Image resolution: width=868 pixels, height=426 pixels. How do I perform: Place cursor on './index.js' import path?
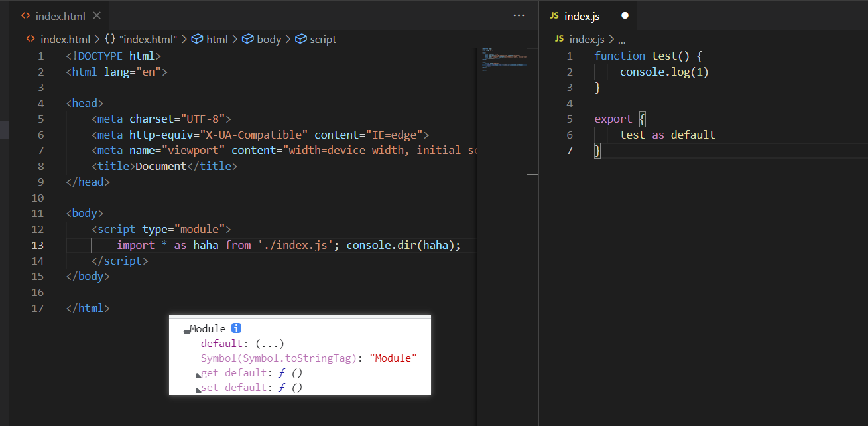(296, 245)
